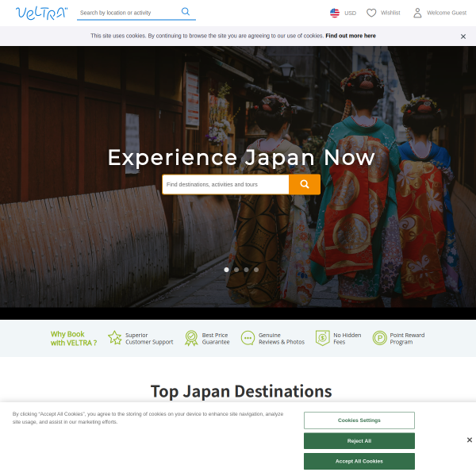
Task: Follow the Find out more here link
Action: (x=351, y=36)
